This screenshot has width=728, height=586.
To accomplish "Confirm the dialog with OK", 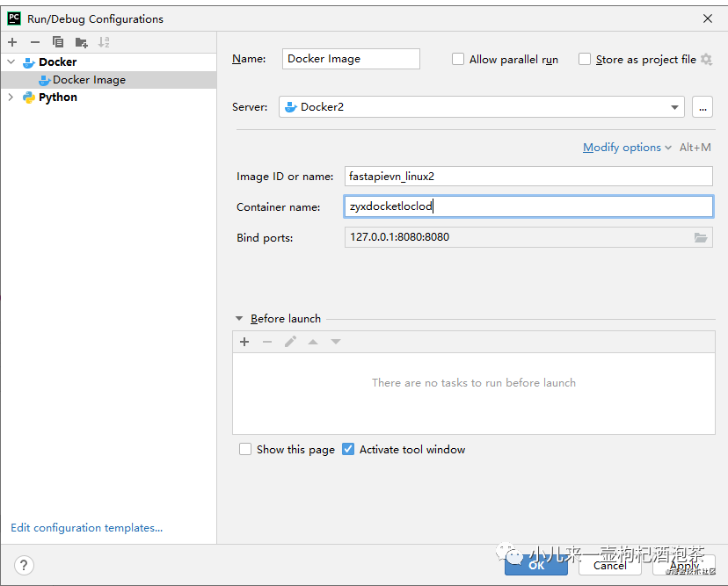I will [x=536, y=565].
